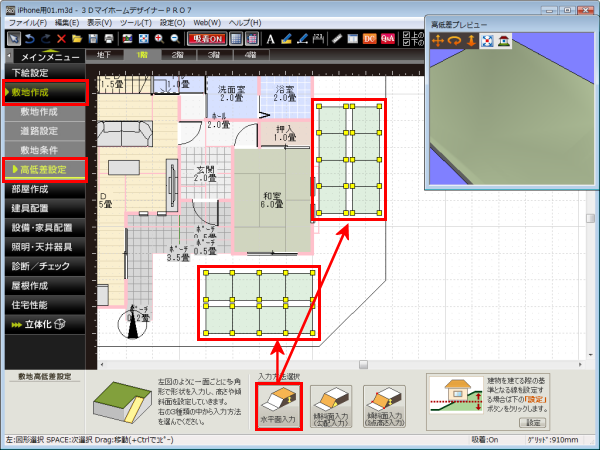Click the zoom in magnifier icon
This screenshot has width=600, height=450.
pyautogui.click(x=159, y=38)
